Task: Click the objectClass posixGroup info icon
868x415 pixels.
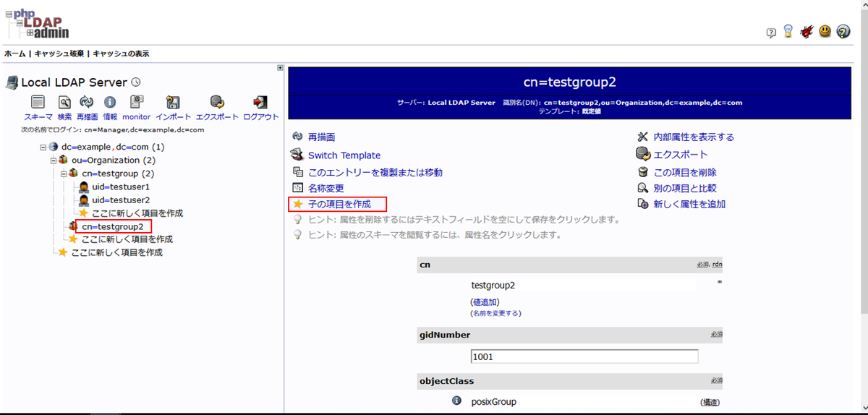Action: 456,401
